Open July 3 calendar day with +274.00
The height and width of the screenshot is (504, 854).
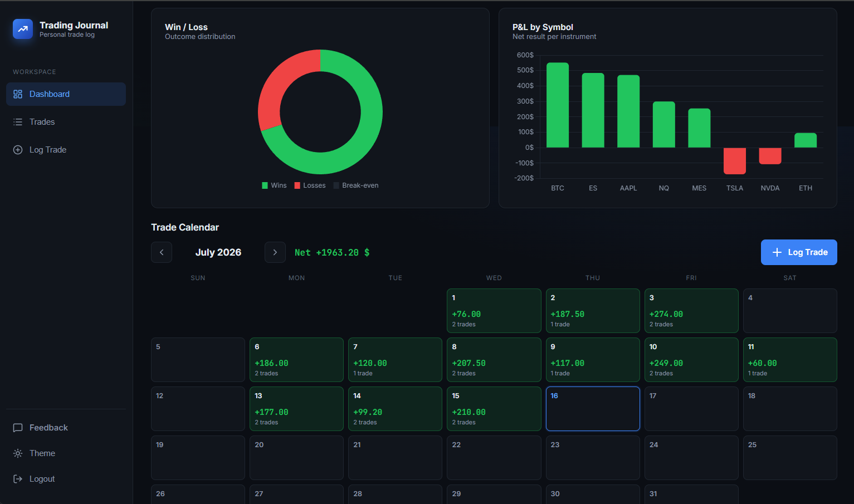point(691,311)
